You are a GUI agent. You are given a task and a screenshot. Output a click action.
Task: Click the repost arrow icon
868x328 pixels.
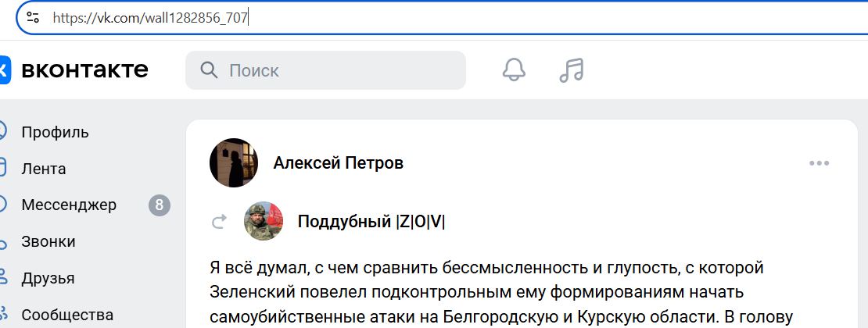pyautogui.click(x=219, y=223)
